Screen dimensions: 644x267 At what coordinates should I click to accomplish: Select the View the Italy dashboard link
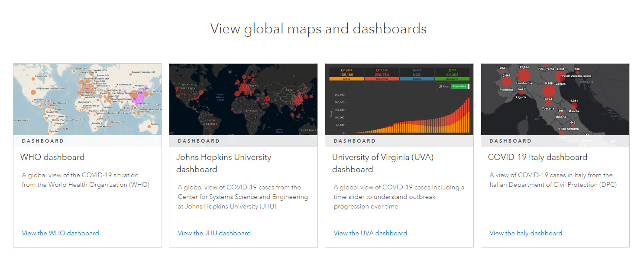click(526, 233)
